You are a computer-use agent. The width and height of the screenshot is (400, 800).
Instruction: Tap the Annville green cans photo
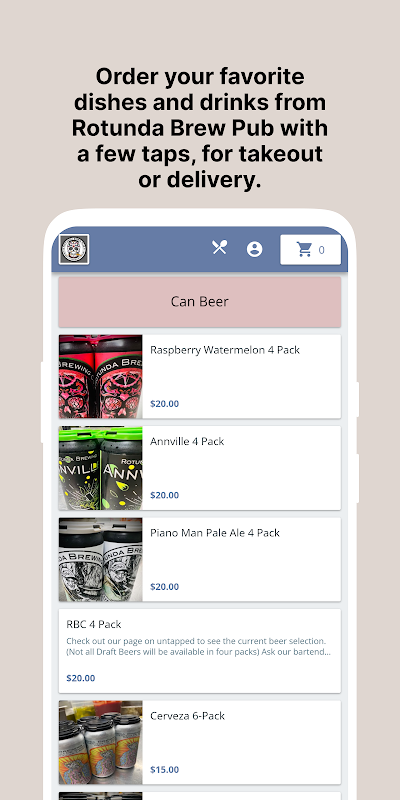tap(101, 468)
